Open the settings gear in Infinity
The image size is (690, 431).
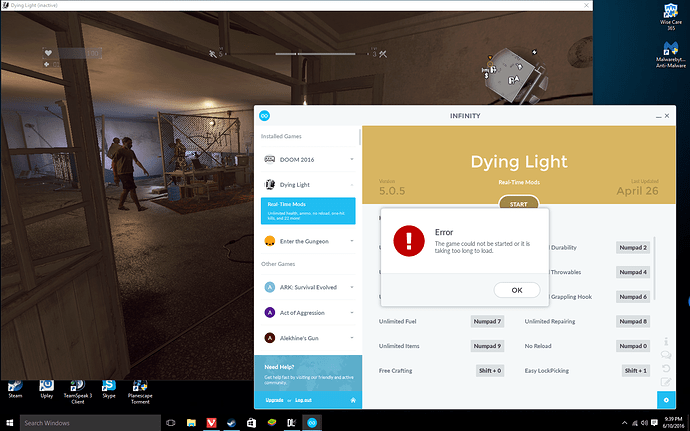tap(665, 400)
